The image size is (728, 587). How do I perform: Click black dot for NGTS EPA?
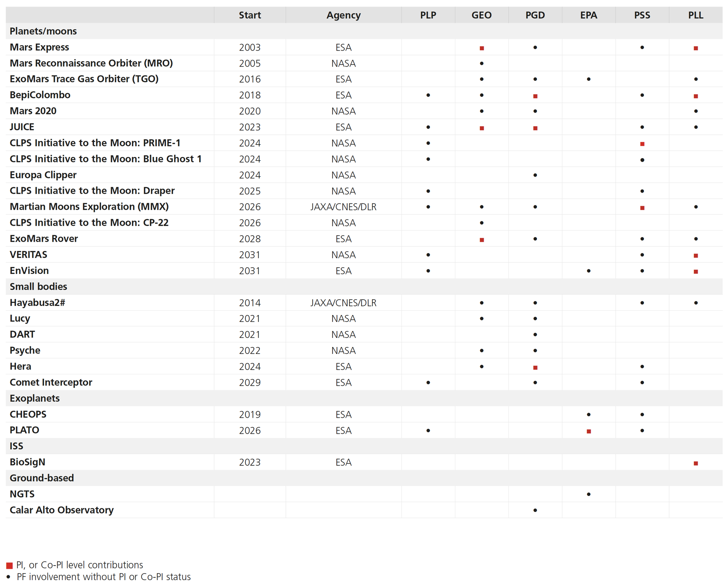589,494
